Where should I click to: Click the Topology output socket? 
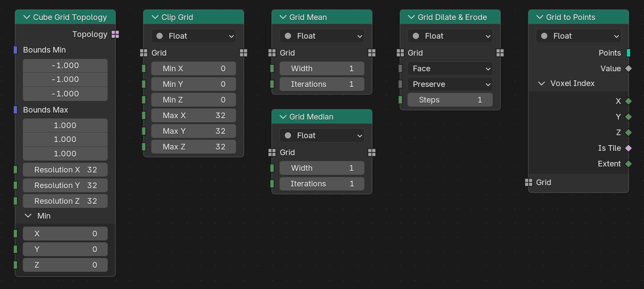click(x=115, y=34)
